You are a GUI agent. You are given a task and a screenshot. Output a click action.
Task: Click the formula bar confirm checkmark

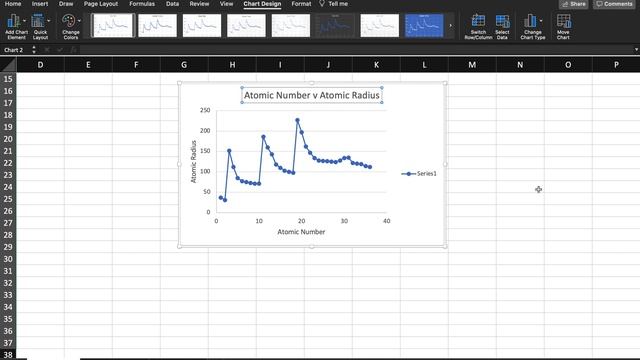(60, 50)
